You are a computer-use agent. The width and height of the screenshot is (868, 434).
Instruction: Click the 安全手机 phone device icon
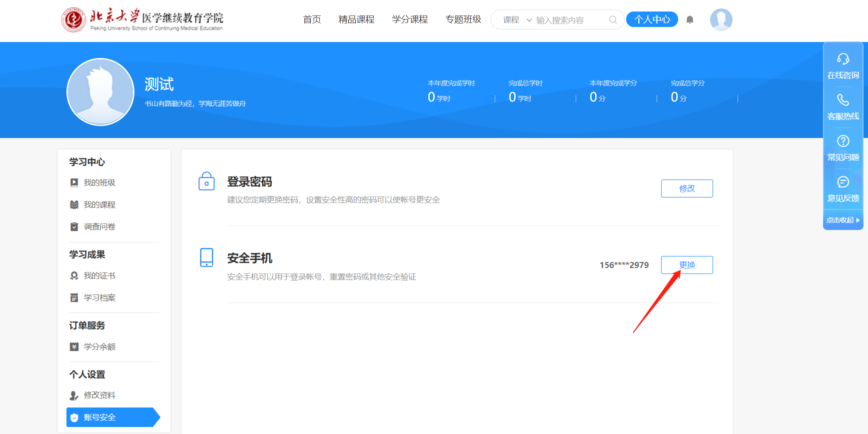coord(206,257)
